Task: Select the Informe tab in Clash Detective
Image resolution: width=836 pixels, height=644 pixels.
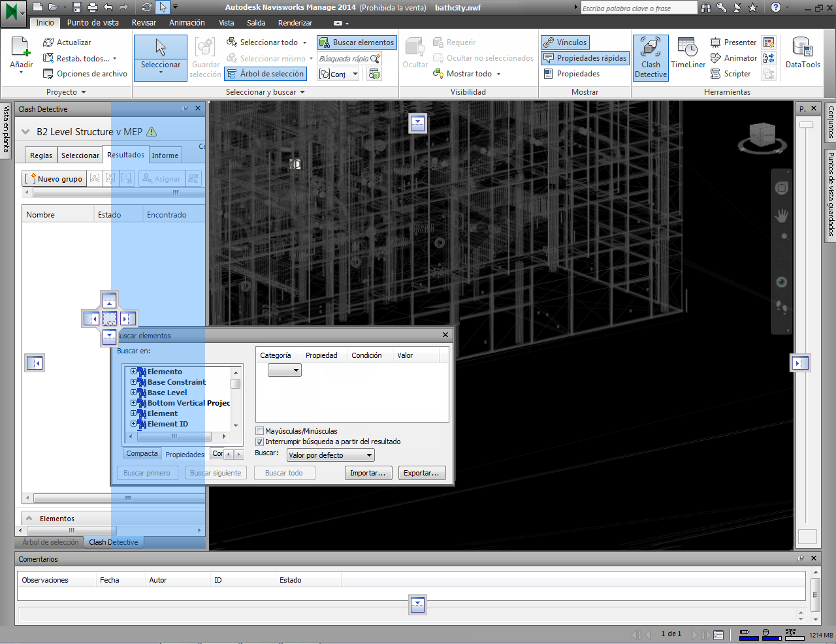Action: coord(165,155)
